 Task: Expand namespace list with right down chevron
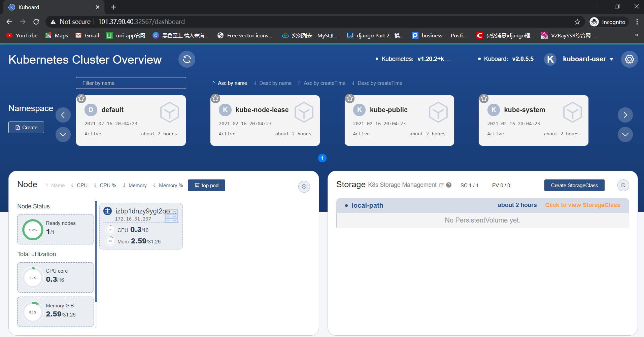pos(625,135)
